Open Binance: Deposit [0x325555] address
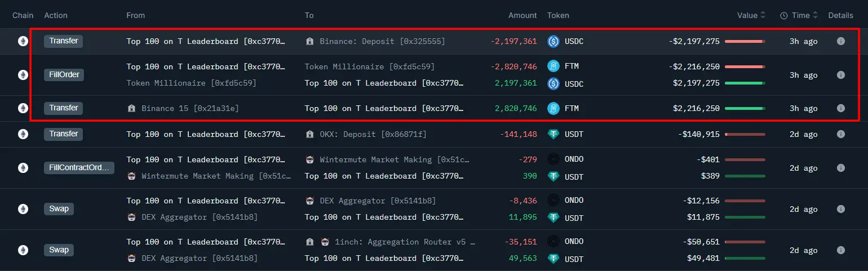 click(382, 41)
